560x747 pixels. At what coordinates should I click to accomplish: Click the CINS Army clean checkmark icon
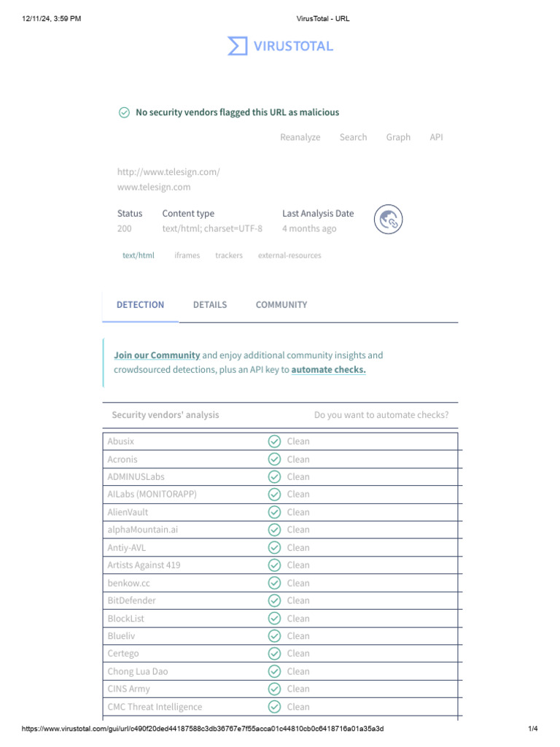coord(274,689)
